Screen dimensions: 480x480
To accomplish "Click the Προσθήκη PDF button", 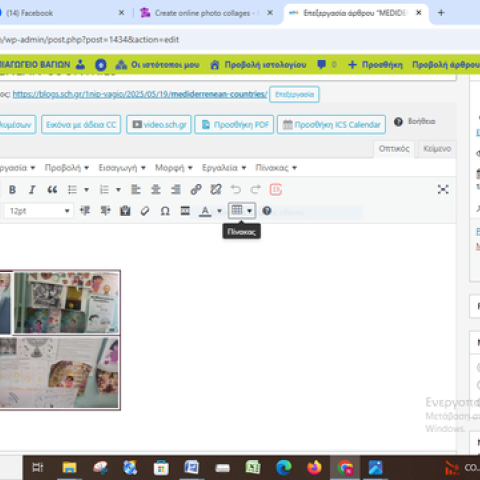I will tap(234, 125).
